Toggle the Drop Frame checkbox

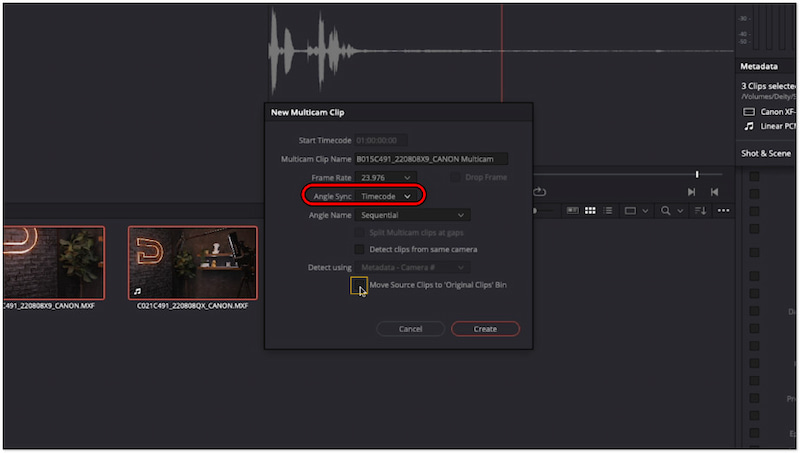tap(455, 177)
